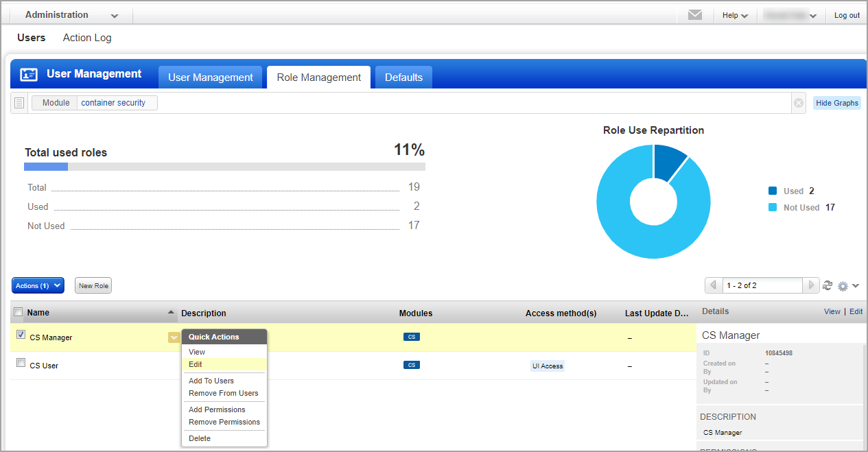Click the pagination field showing 1 - 2 of 2
The height and width of the screenshot is (452, 868).
click(x=762, y=285)
